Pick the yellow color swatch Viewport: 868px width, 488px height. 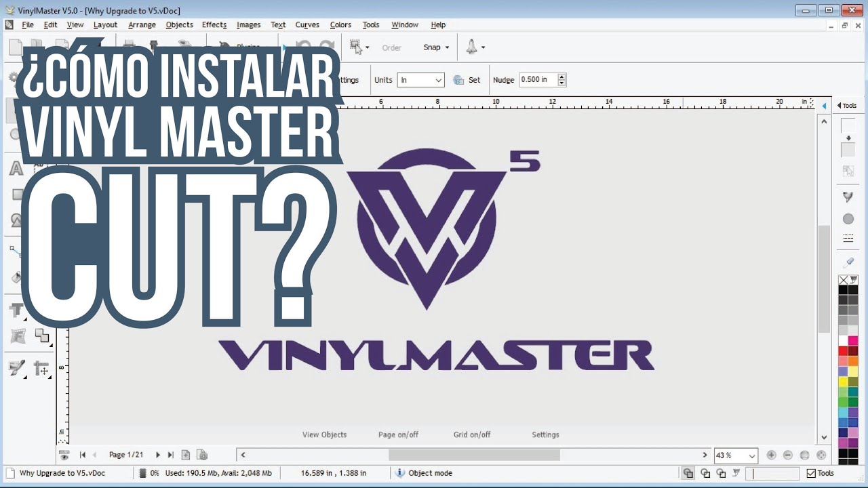click(x=843, y=382)
